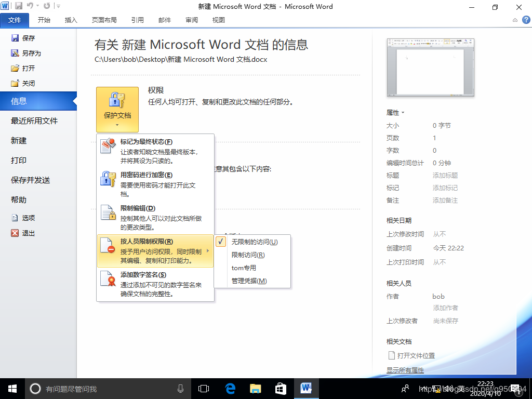Click the People icon in system tray
532x399 pixels.
tap(405, 389)
